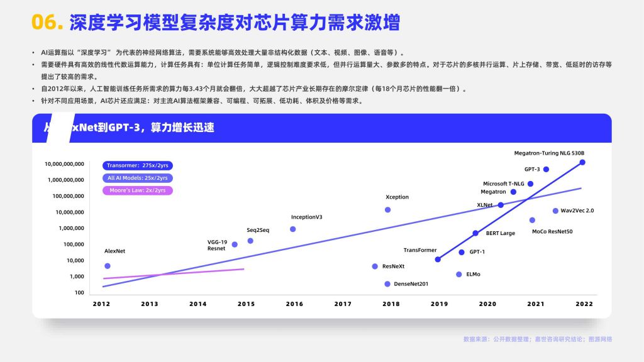
Task: Select the x-axis year "2019"
Action: (440, 304)
